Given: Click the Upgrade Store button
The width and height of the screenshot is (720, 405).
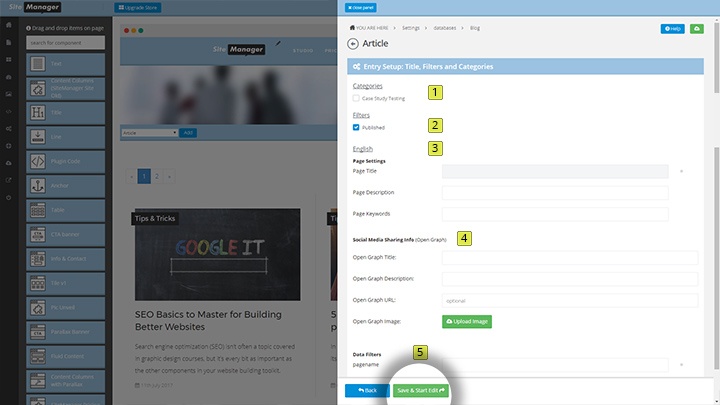Looking at the screenshot, I should click(138, 7).
